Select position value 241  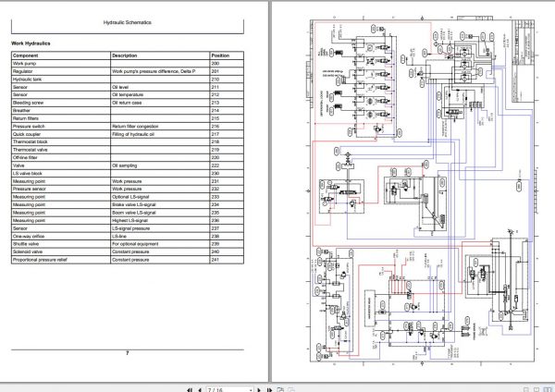[x=216, y=260]
